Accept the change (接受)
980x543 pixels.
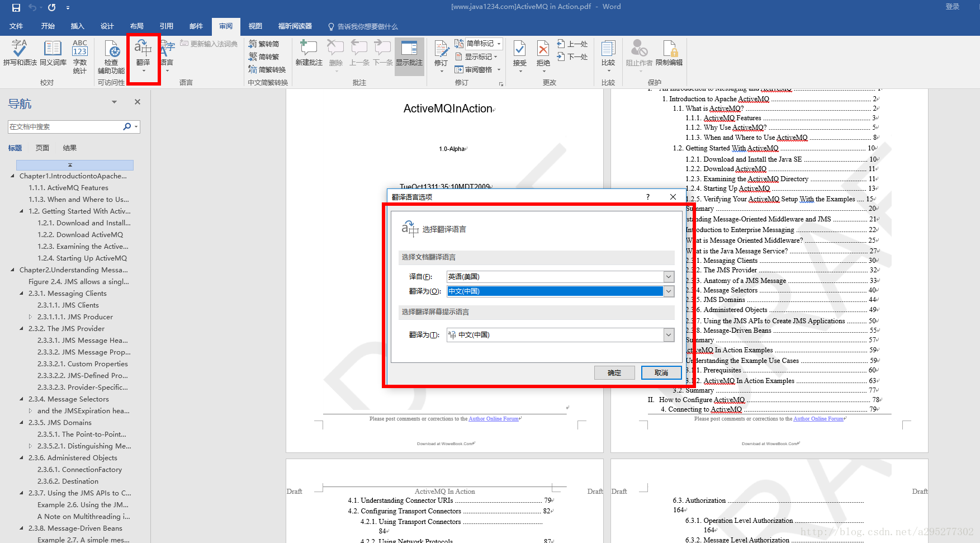point(520,56)
